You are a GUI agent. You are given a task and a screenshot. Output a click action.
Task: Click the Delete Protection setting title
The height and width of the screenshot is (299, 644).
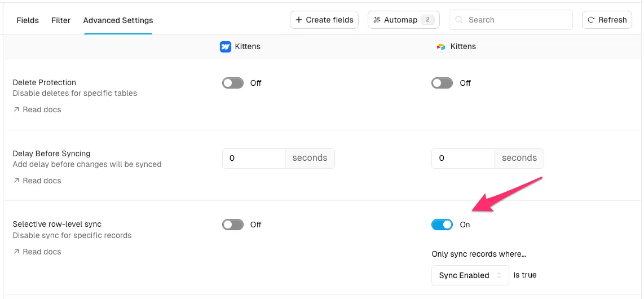(x=45, y=82)
